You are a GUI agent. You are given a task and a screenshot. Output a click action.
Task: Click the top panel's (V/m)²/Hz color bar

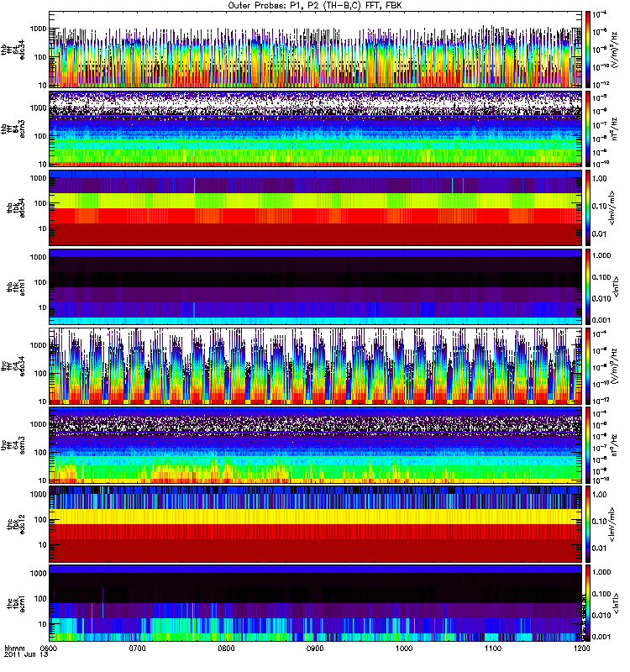(588, 50)
